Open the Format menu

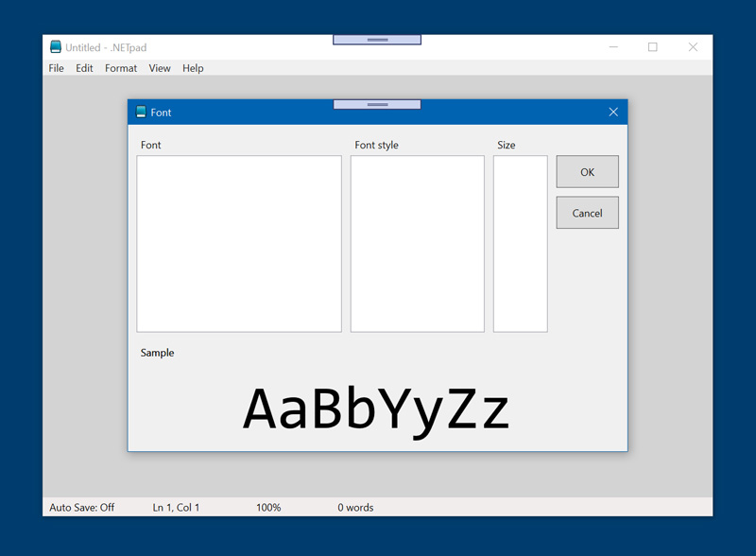pos(121,68)
